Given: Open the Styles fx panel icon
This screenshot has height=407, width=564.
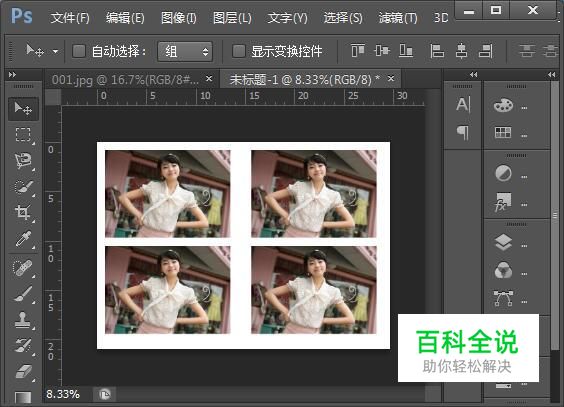Looking at the screenshot, I should point(503,202).
